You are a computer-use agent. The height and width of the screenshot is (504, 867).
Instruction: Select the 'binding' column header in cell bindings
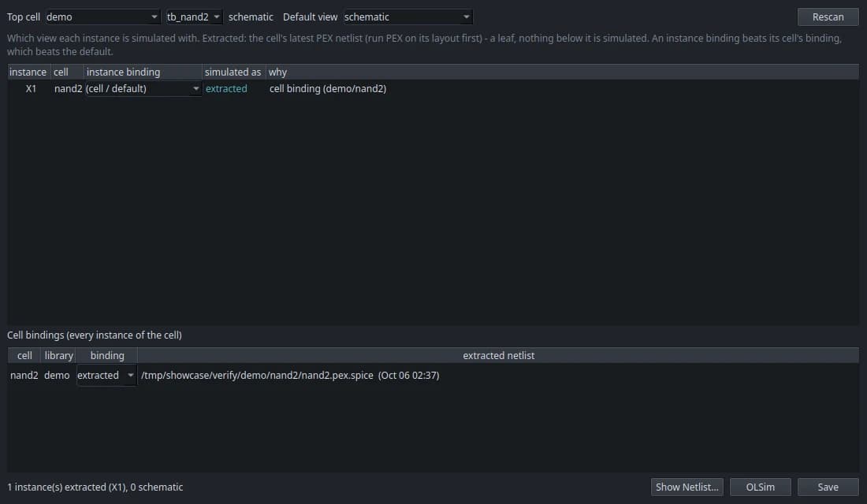click(107, 355)
